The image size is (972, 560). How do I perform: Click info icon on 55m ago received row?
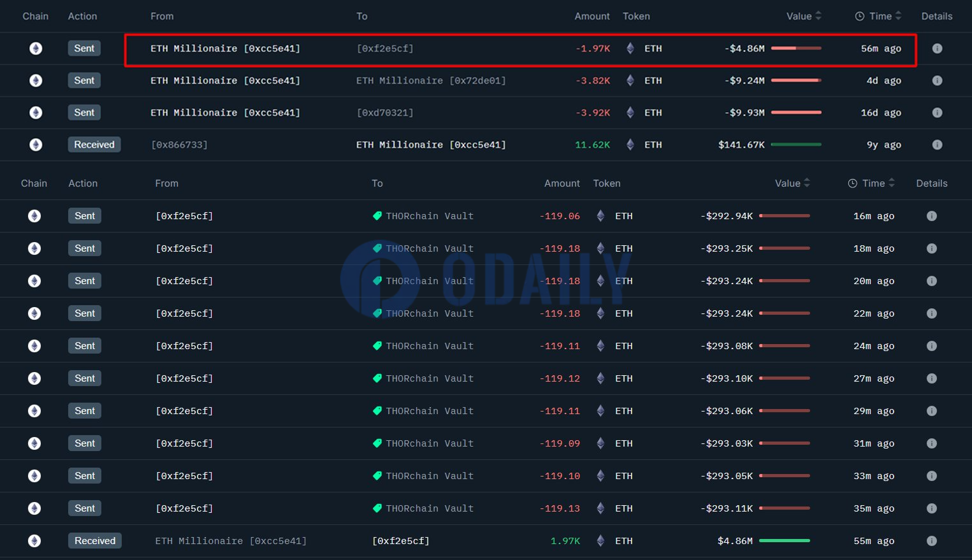pyautogui.click(x=931, y=541)
